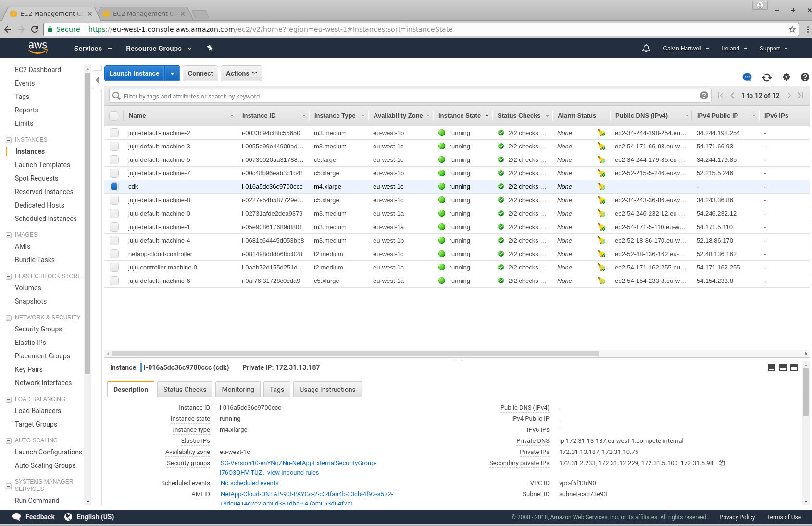This screenshot has width=812, height=526.
Task: Open the pin shortcuts icon in navbar
Action: pos(210,48)
